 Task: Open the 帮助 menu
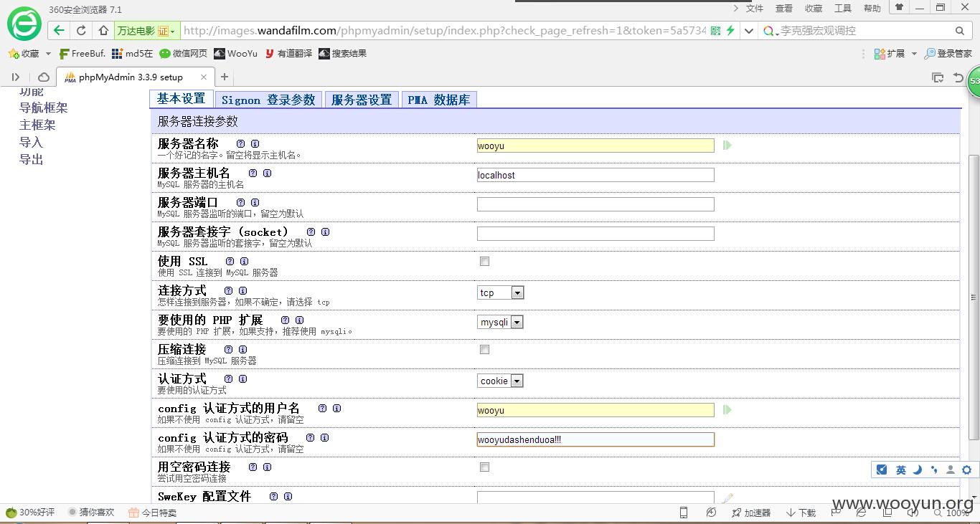(x=872, y=9)
